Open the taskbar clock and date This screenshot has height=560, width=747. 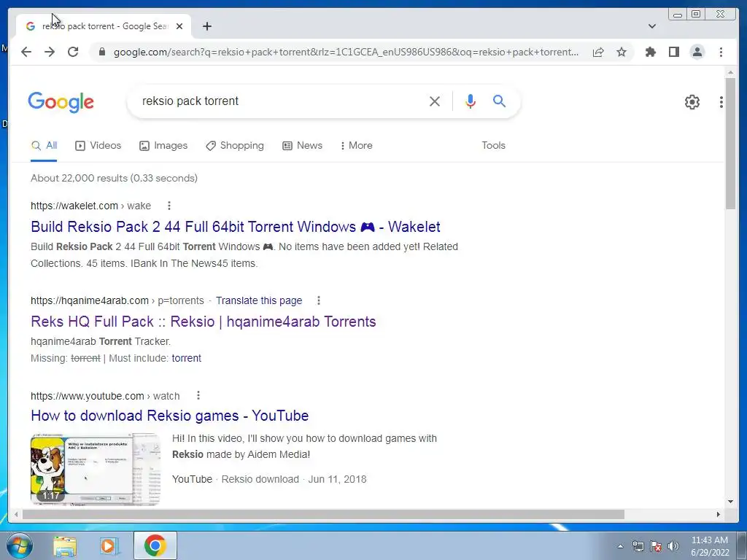(710, 546)
